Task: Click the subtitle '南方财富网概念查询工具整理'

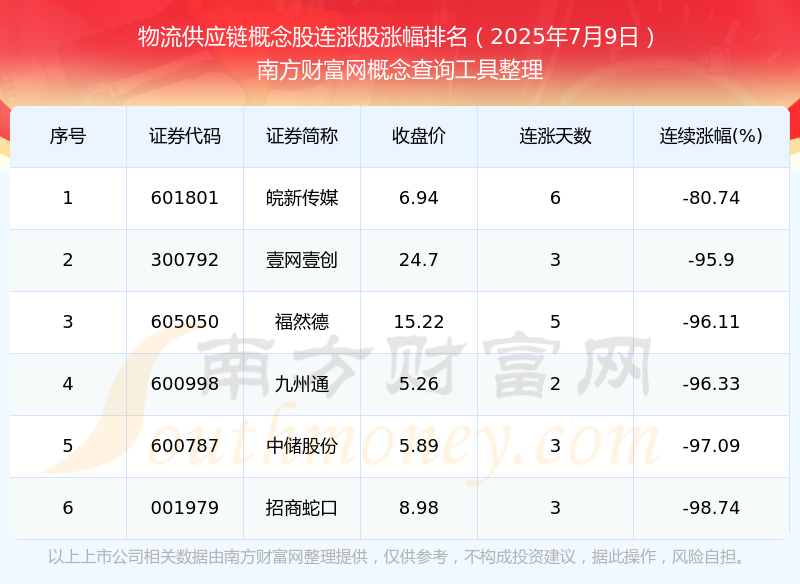Action: (400, 70)
